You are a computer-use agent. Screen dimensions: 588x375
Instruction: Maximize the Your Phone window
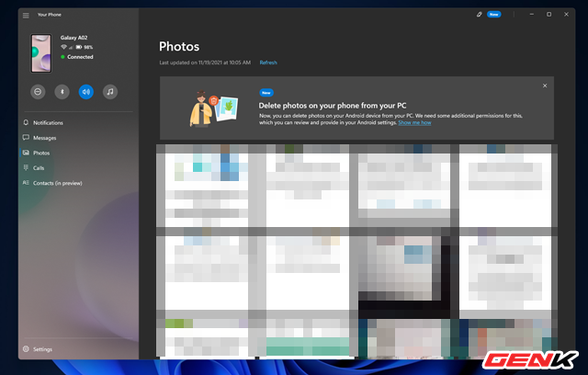click(549, 15)
